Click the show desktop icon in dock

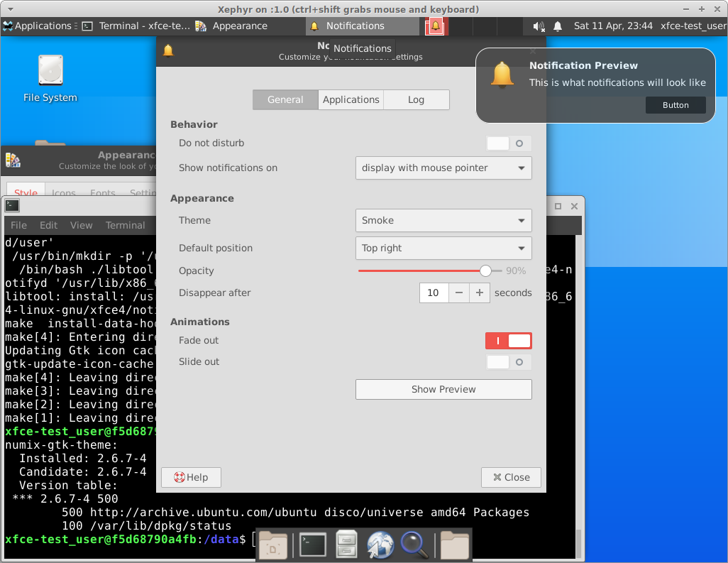(273, 545)
